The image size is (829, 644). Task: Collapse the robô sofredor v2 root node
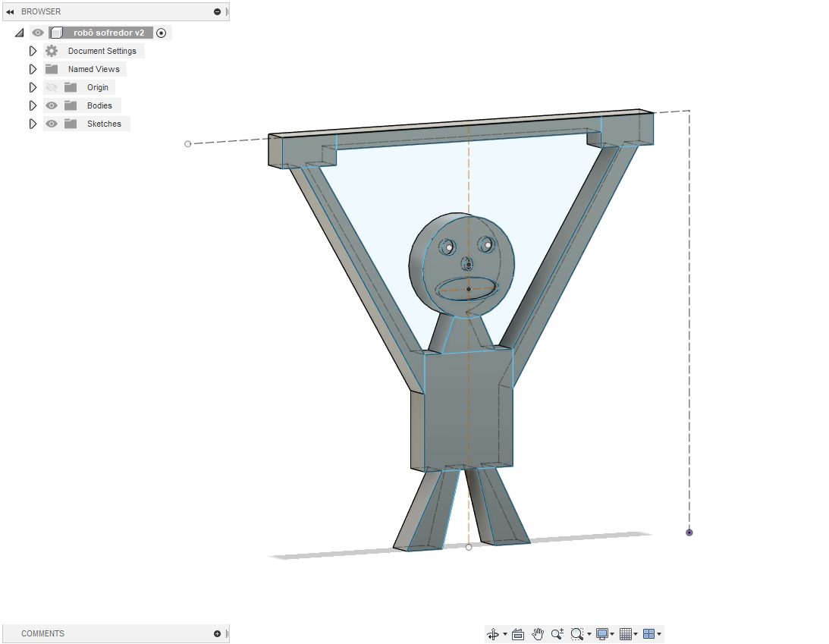pyautogui.click(x=20, y=33)
